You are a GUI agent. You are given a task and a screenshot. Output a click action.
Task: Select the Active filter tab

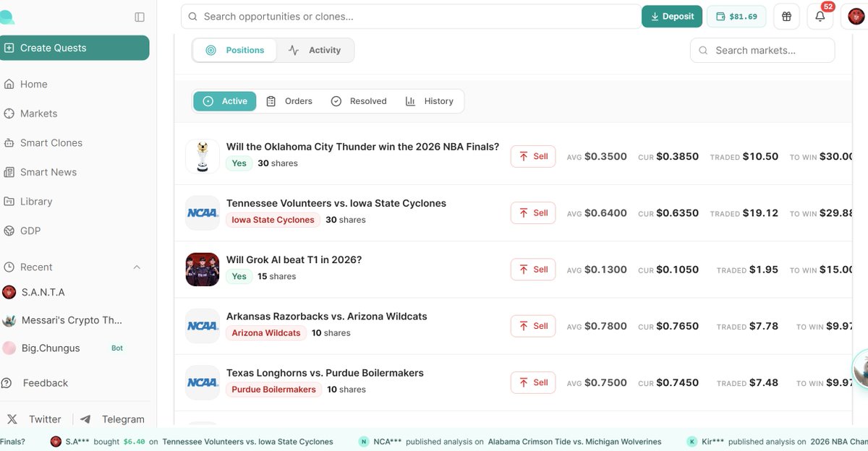click(x=225, y=101)
